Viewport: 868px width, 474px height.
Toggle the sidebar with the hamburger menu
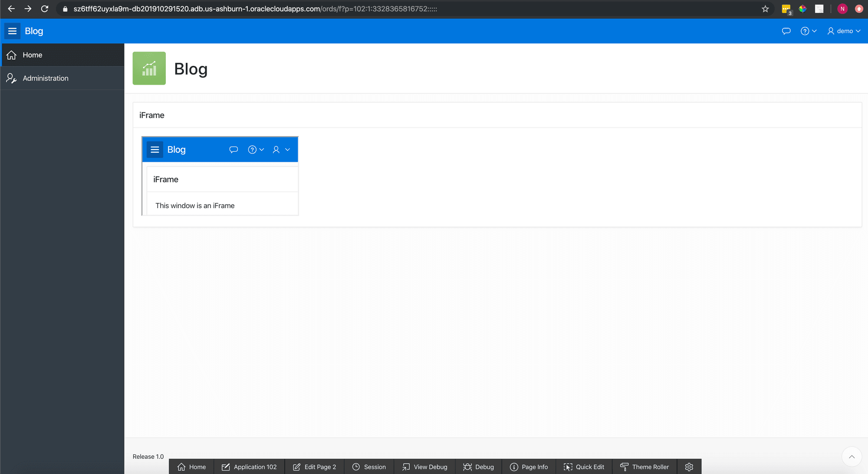(x=12, y=31)
